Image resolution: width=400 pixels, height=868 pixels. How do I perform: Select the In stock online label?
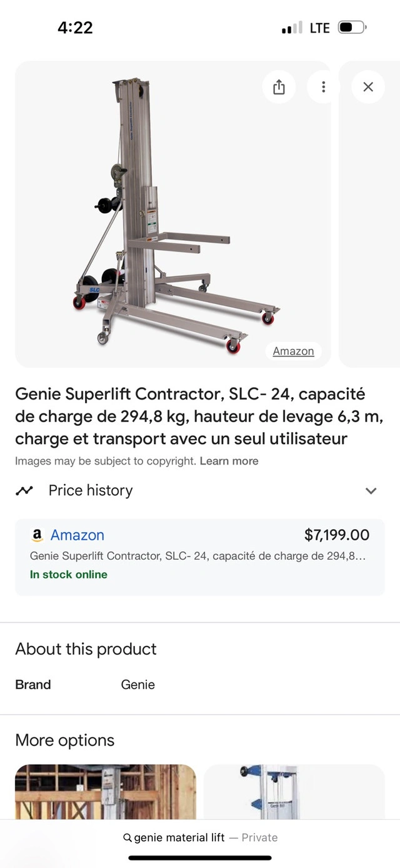[x=69, y=575]
